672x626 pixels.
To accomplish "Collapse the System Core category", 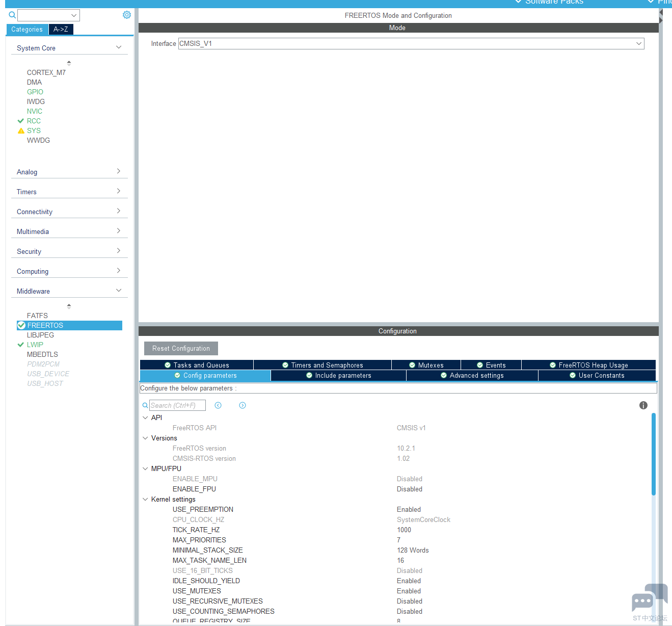I will tap(118, 47).
